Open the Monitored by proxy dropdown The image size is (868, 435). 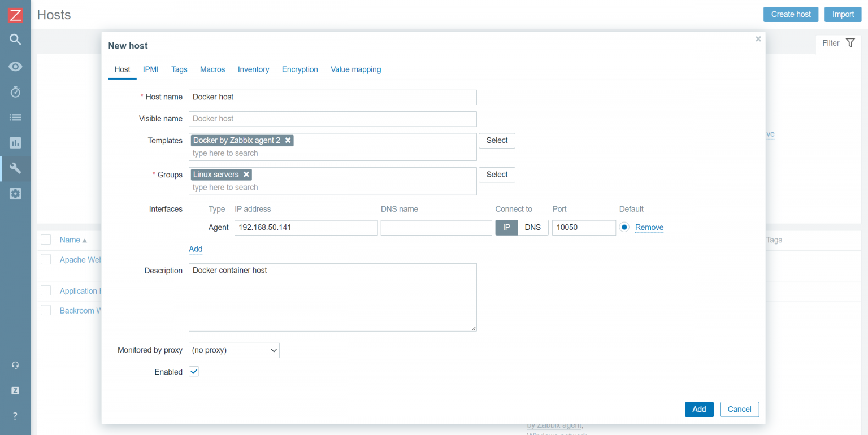click(x=234, y=350)
